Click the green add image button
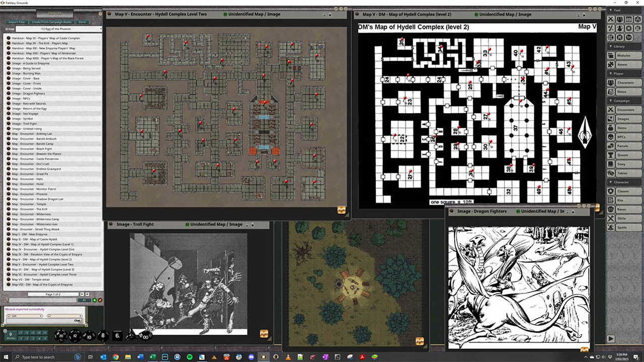Viewport: 644px width, 362px height. point(95,300)
